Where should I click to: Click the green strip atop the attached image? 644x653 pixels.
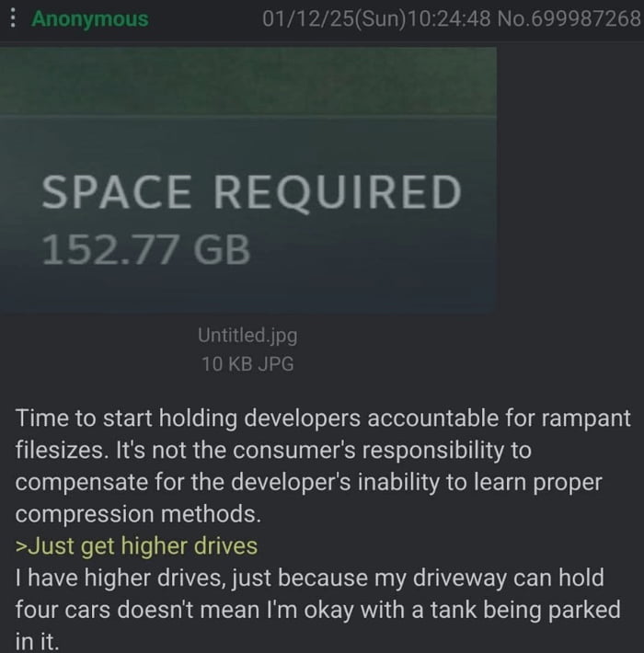tap(247, 82)
